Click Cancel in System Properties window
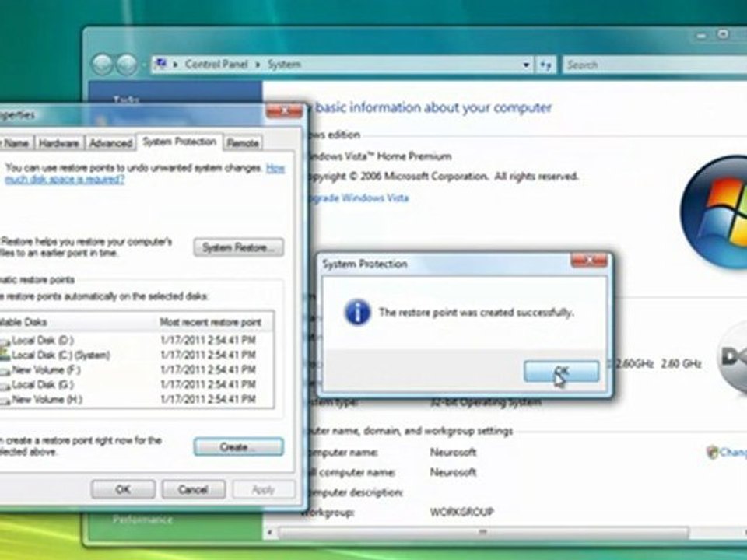The image size is (747, 560). (x=193, y=489)
